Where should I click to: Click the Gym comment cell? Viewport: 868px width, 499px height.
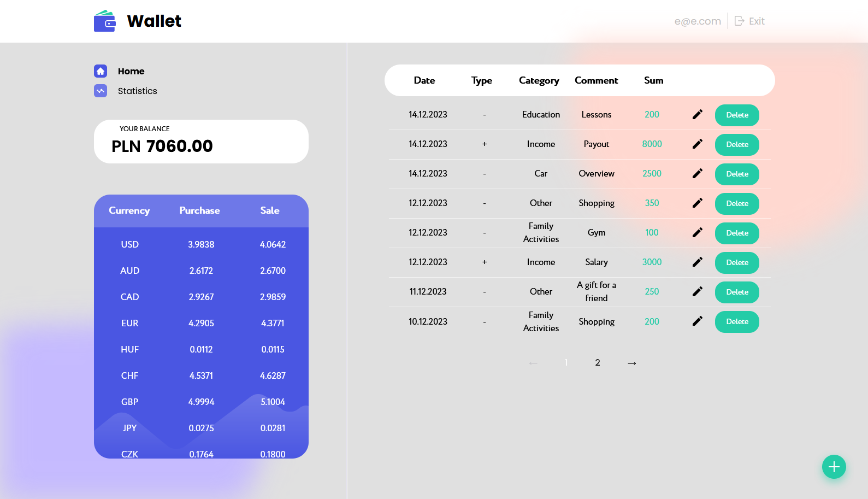tap(597, 233)
